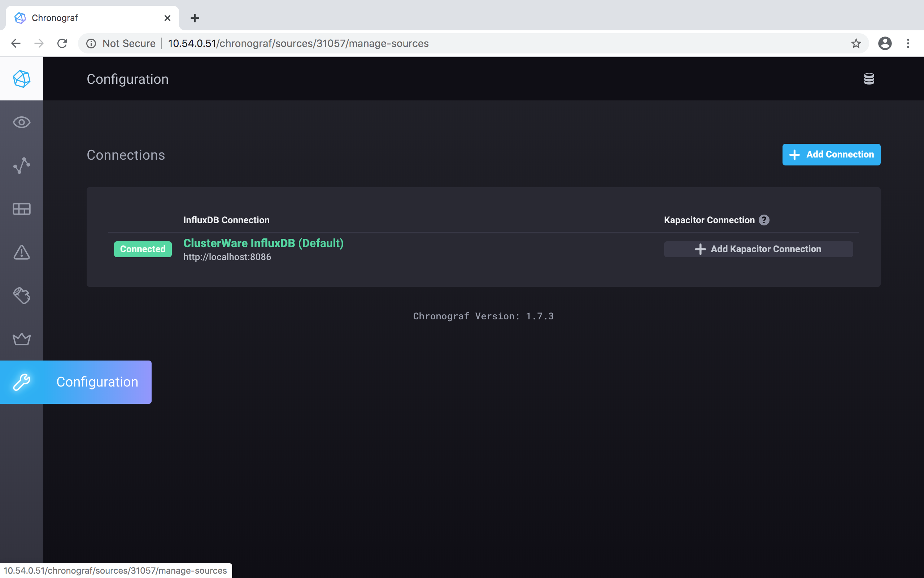924x578 pixels.
Task: Click the browser back arrow
Action: click(x=16, y=43)
